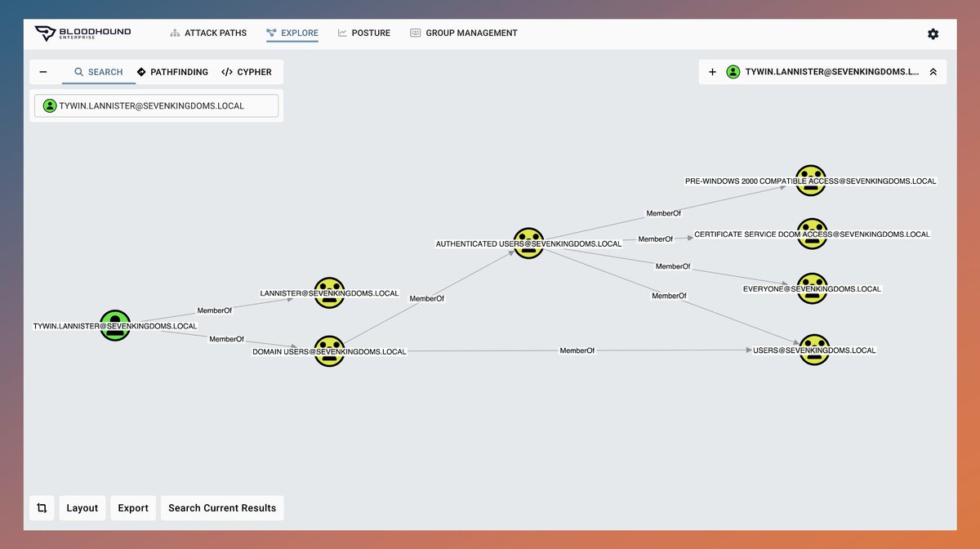Go to Group Management tab
The width and height of the screenshot is (980, 549).
pos(464,33)
